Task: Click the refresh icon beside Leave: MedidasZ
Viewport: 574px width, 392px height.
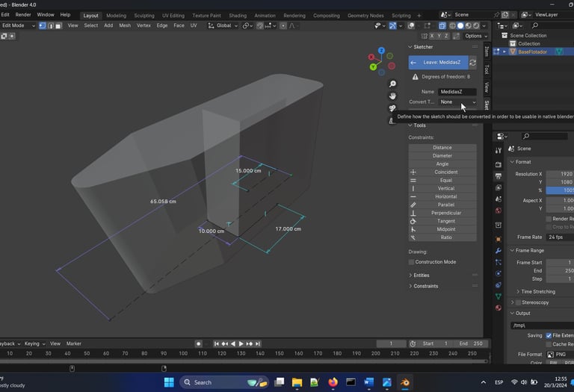Action: point(473,63)
